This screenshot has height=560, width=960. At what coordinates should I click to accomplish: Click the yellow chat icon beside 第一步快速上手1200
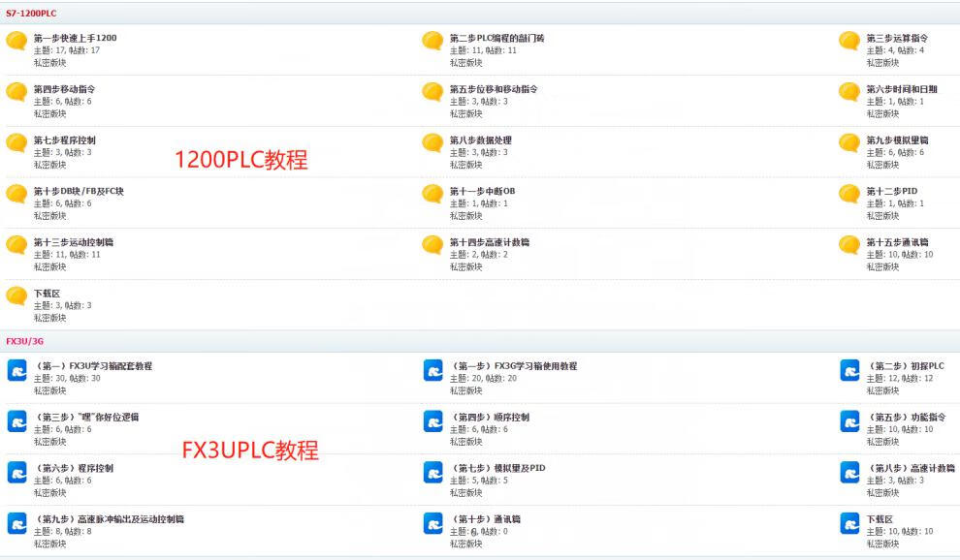tap(16, 41)
